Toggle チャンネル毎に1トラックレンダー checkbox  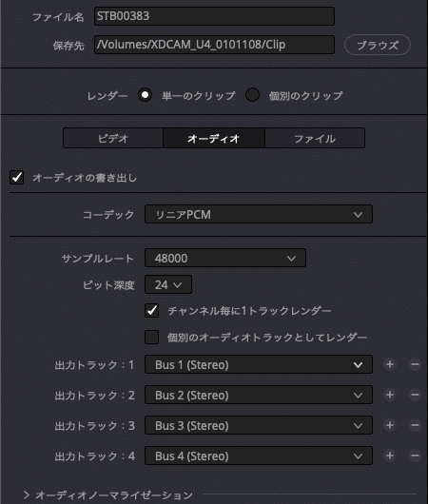point(152,311)
